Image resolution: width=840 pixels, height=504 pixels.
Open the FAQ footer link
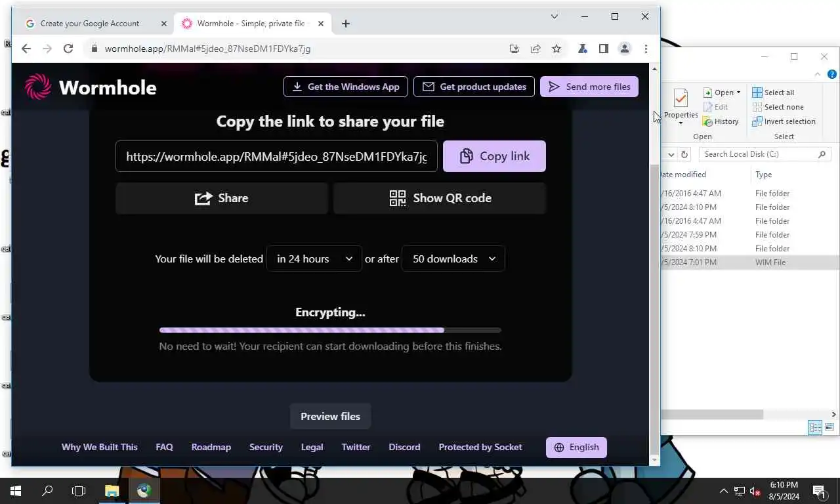click(x=164, y=447)
